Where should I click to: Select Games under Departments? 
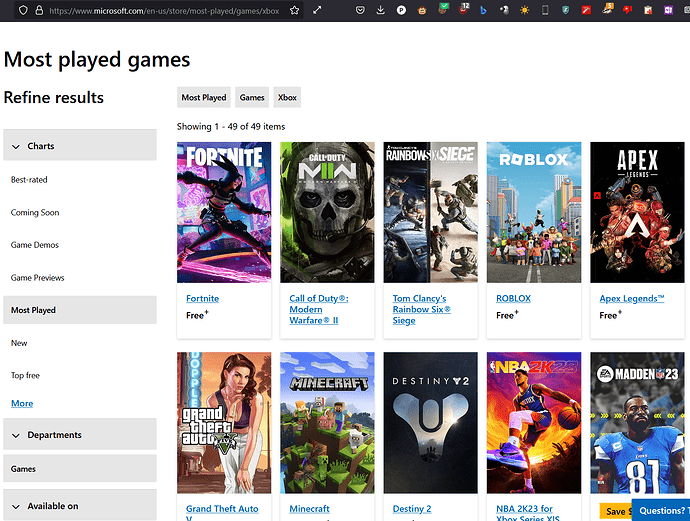tap(80, 468)
